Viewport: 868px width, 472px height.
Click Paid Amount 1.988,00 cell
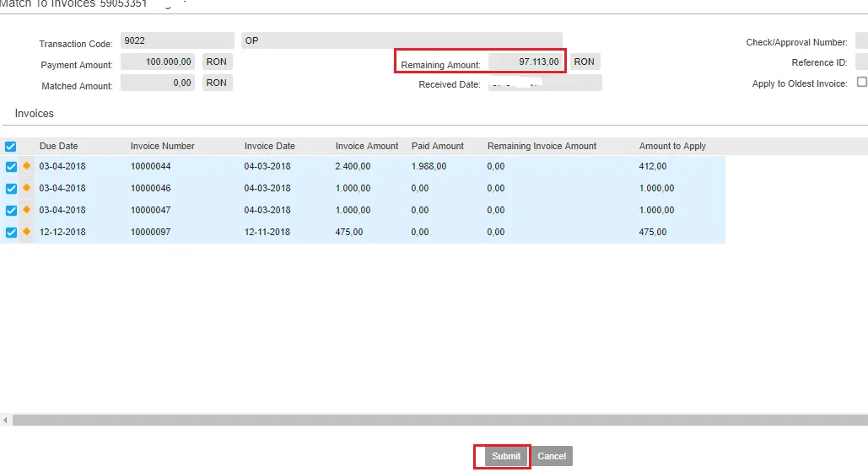click(x=429, y=166)
